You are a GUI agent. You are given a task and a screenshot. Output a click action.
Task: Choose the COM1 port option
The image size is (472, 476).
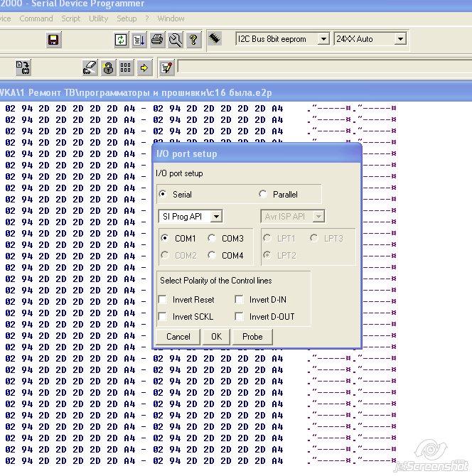click(165, 238)
